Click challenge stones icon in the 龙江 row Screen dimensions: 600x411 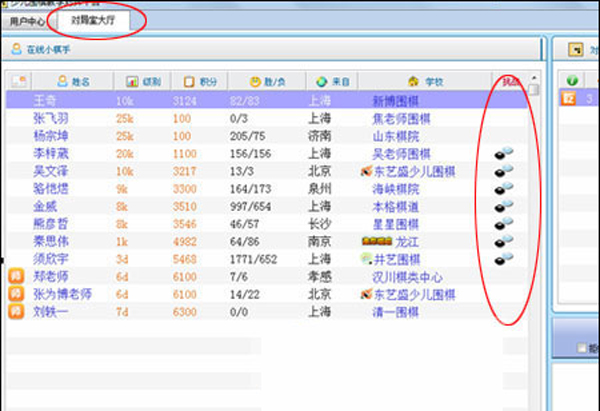(504, 241)
